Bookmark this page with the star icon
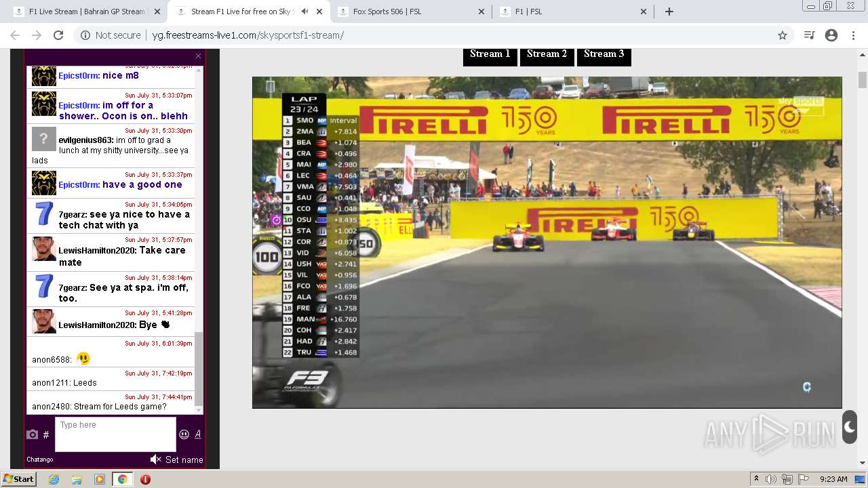Viewport: 868px width, 488px height. click(x=783, y=35)
